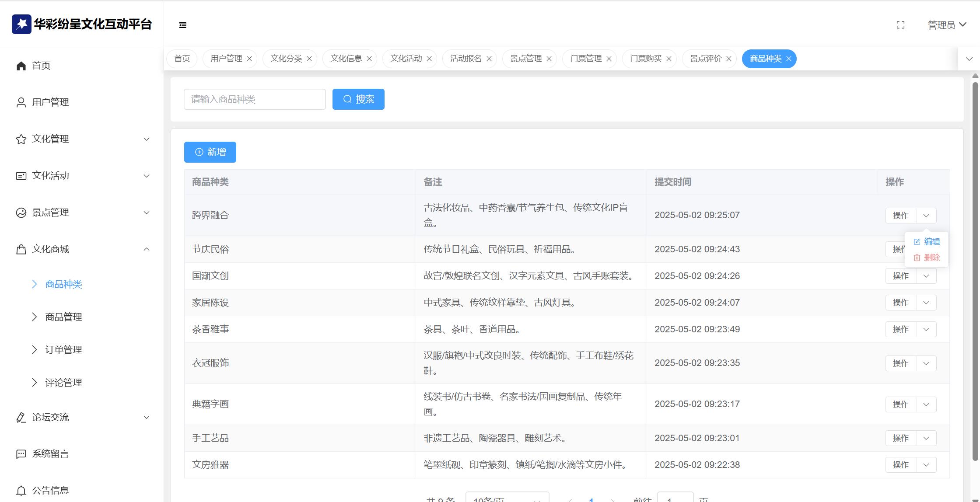The height and width of the screenshot is (502, 980).
Task: Collapse sidebar with hamburger icon
Action: (x=183, y=25)
